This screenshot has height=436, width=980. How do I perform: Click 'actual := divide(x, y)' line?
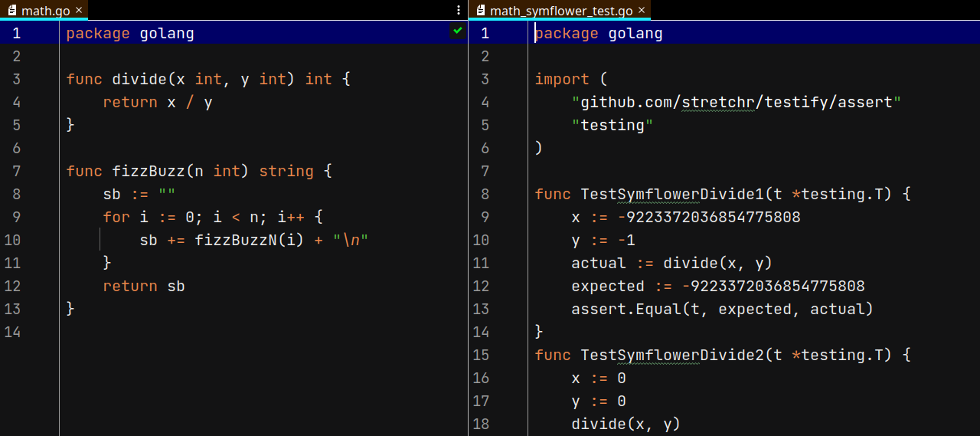[672, 263]
